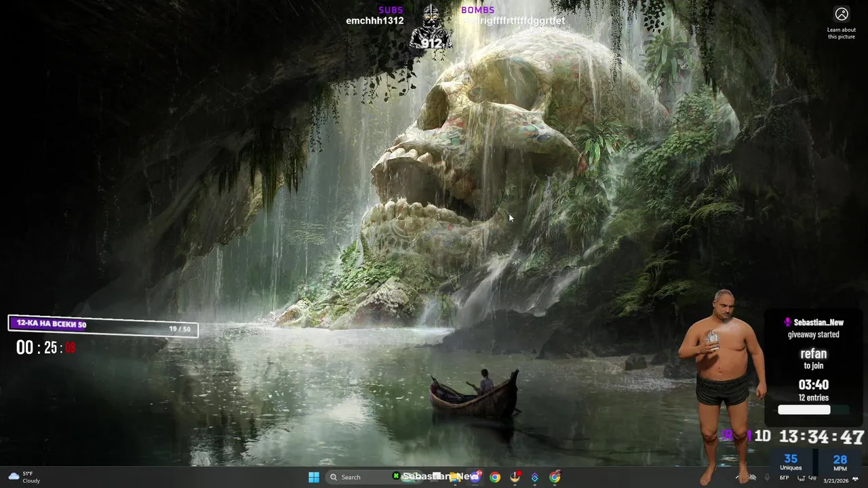Launch the first Google Chrome taskbar icon

pos(495,477)
